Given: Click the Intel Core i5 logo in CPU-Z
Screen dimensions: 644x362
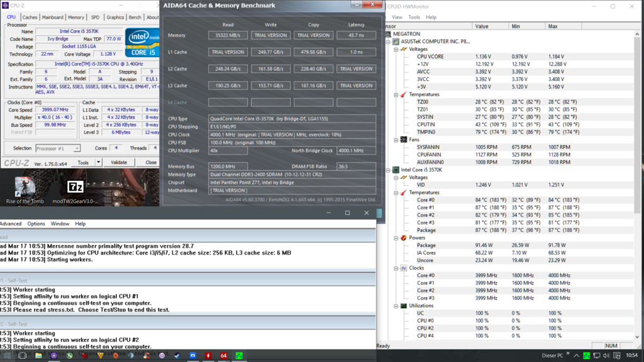Looking at the screenshot, I should click(x=142, y=42).
